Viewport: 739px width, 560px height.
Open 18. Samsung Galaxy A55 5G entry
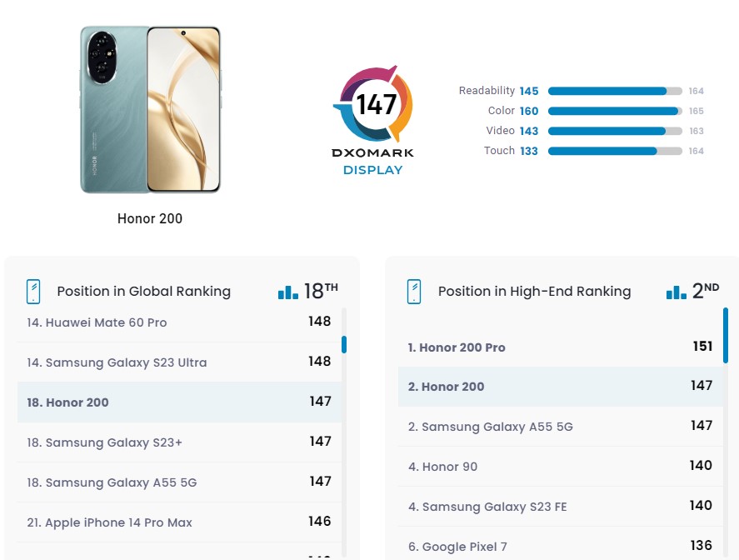coord(179,482)
